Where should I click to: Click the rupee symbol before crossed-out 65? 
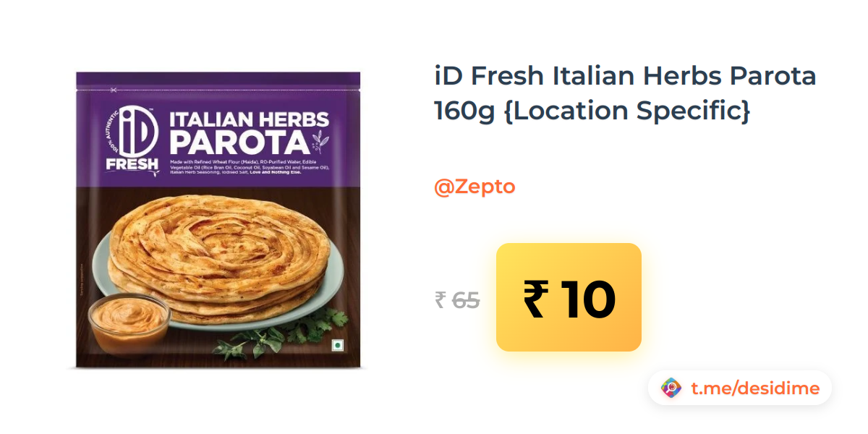pyautogui.click(x=441, y=299)
